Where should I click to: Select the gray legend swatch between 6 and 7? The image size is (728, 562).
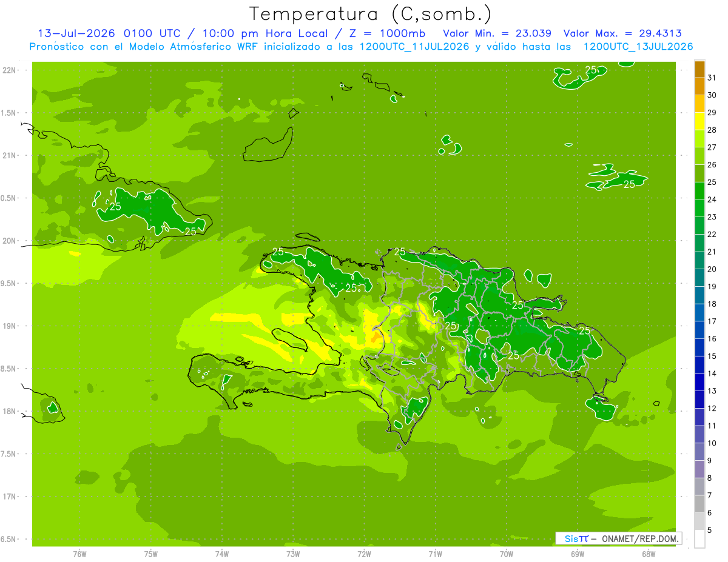tap(699, 504)
